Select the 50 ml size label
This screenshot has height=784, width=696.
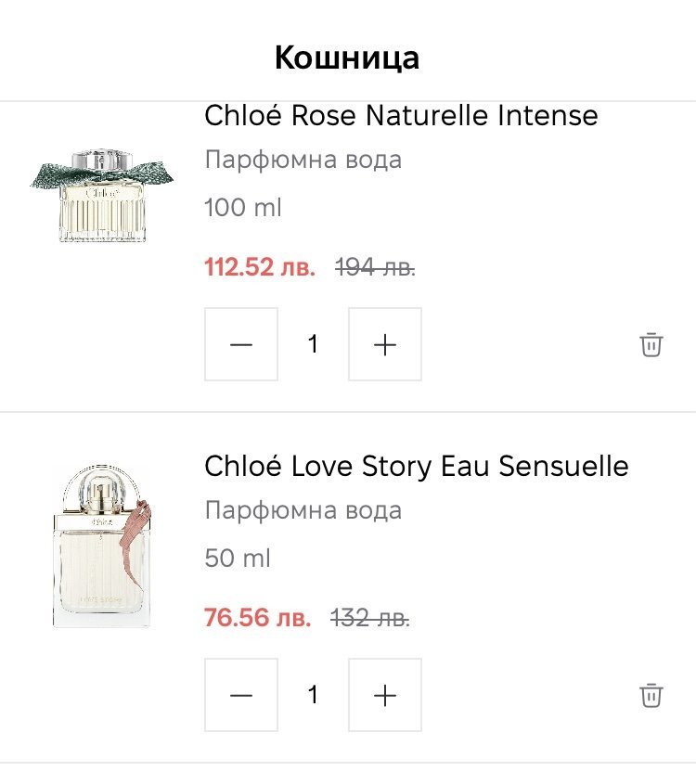click(x=238, y=559)
